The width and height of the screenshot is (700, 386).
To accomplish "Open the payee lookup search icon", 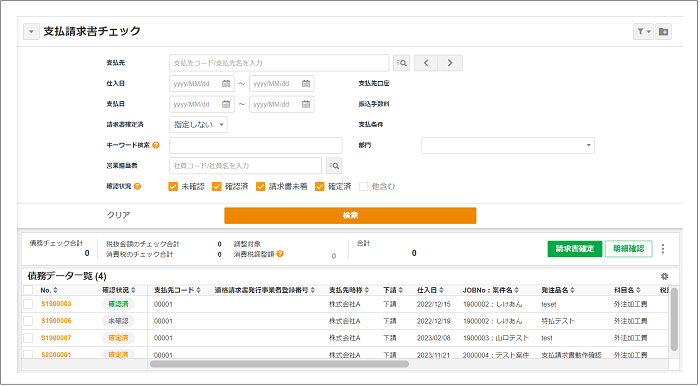I will pyautogui.click(x=401, y=63).
